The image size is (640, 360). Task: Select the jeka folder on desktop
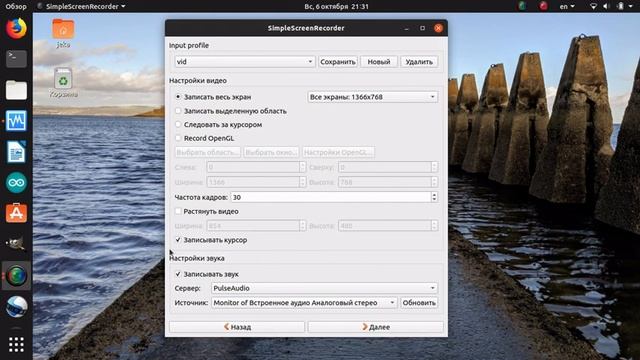click(63, 33)
